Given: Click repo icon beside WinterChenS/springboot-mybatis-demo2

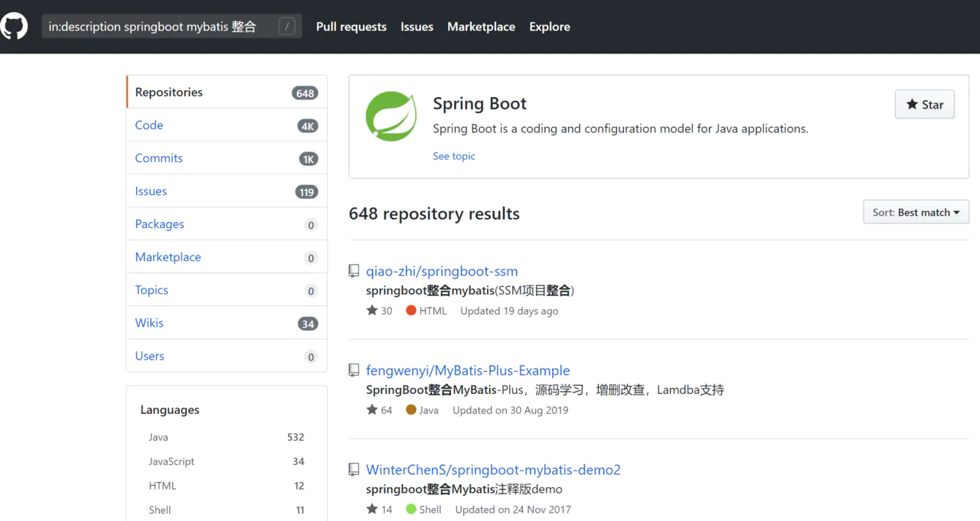Looking at the screenshot, I should tap(354, 470).
